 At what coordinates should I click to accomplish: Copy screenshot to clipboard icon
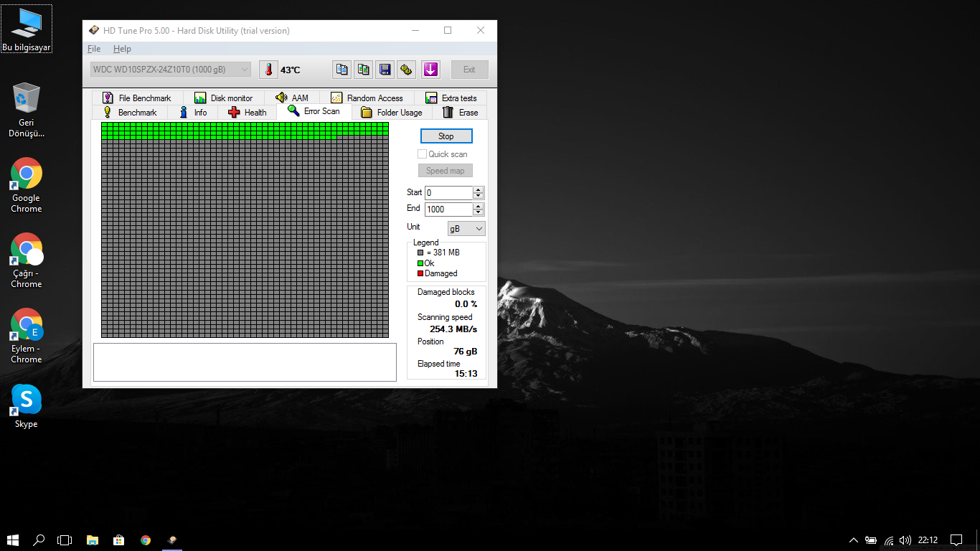coord(364,70)
